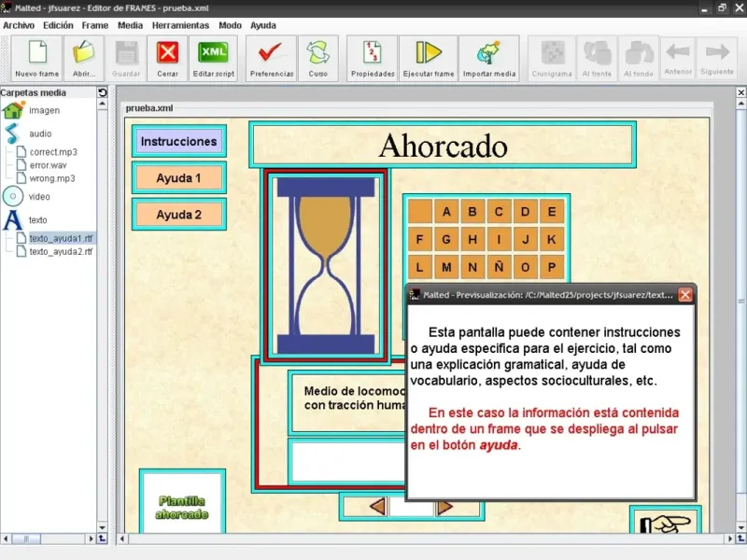
Task: Click the Medio de locomoción clue text box
Action: click(347, 403)
